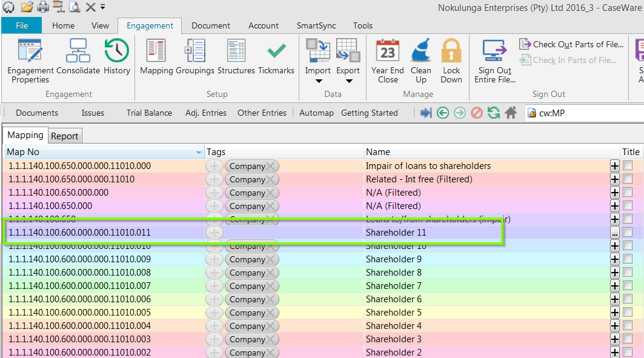
Task: Click the home icon in navigation bar
Action: 511,113
